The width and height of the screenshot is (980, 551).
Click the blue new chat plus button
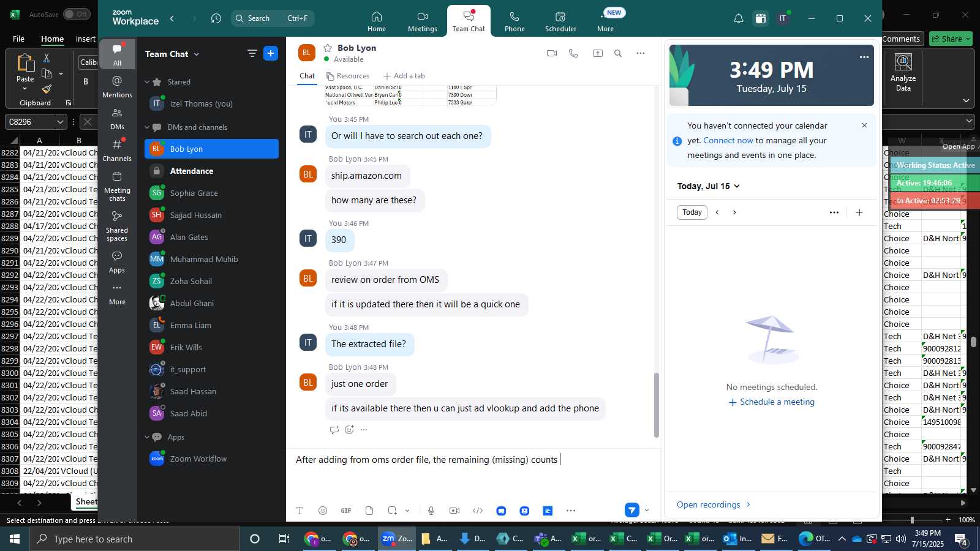(x=271, y=53)
